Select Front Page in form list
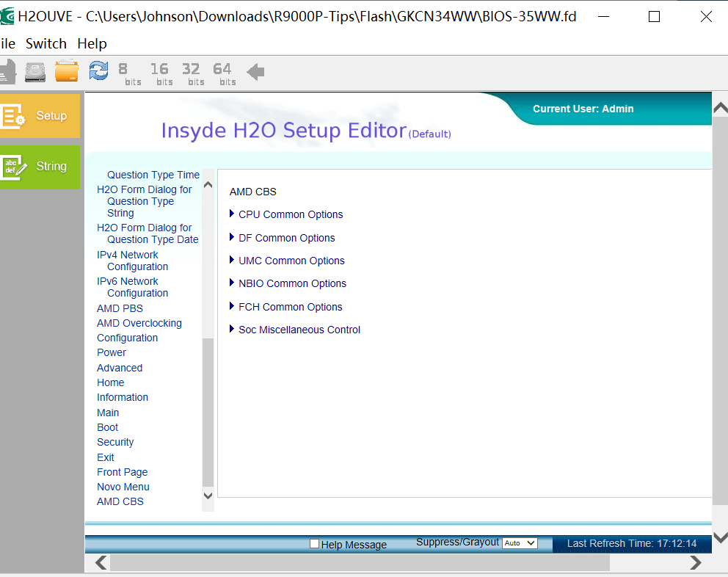 point(122,472)
